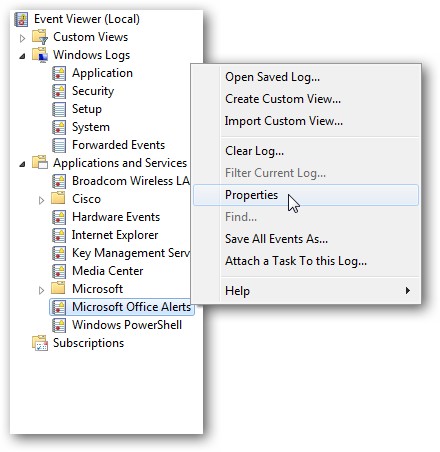
Task: Collapse the Windows Logs node
Action: [22, 56]
